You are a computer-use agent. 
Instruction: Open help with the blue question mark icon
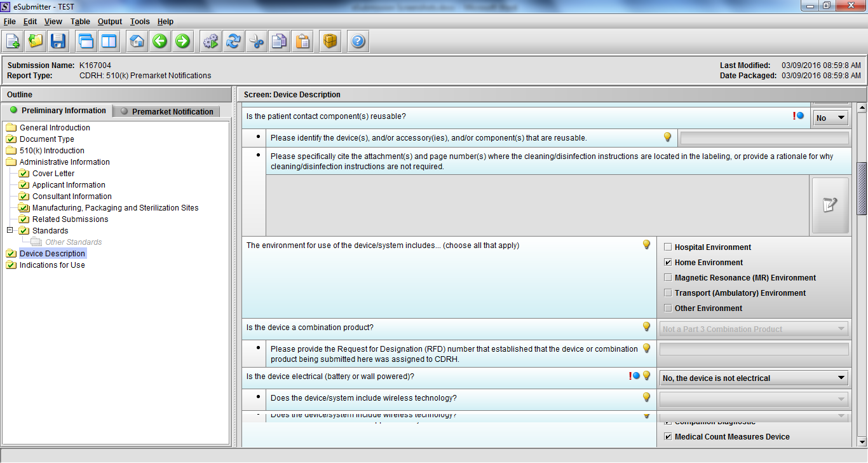click(358, 41)
